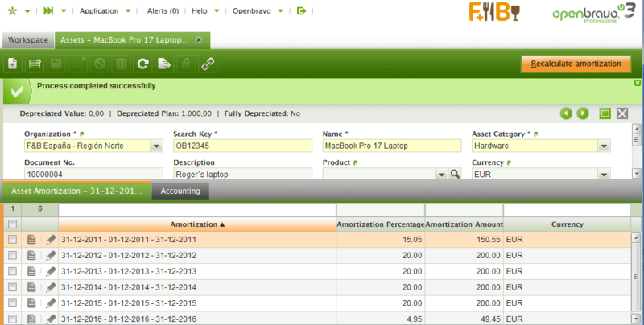This screenshot has width=644, height=325.
Task: Check the 31-12-2013 amortization row checkbox
Action: pyautogui.click(x=12, y=271)
